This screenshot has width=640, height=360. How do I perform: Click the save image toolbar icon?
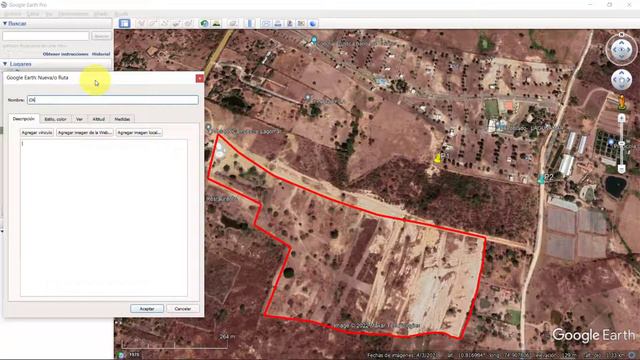(x=290, y=23)
